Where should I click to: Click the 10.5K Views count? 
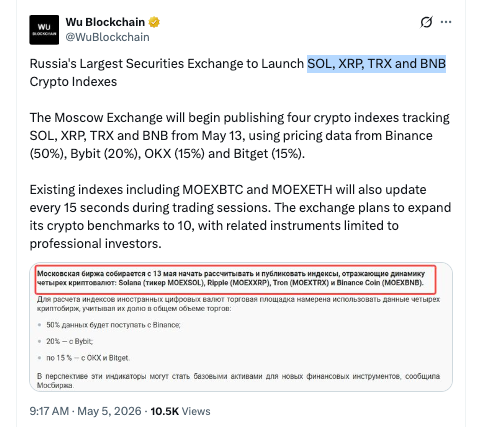[180, 411]
